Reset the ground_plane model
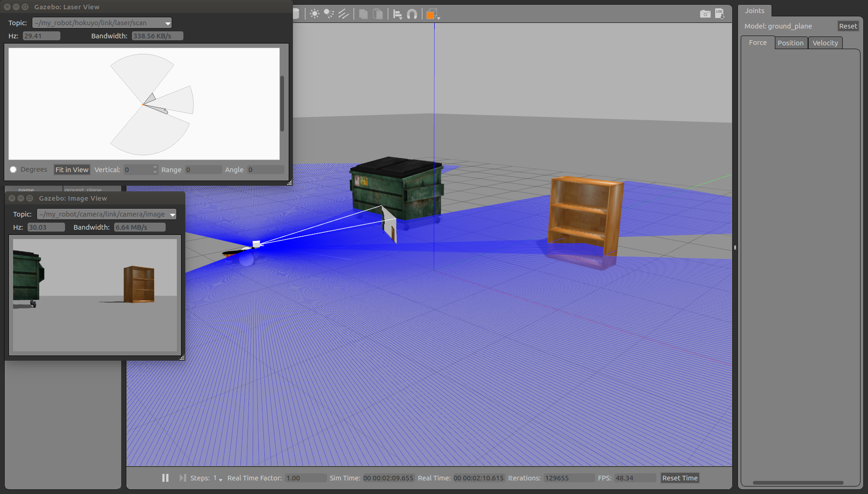The height and width of the screenshot is (494, 868). (x=848, y=26)
